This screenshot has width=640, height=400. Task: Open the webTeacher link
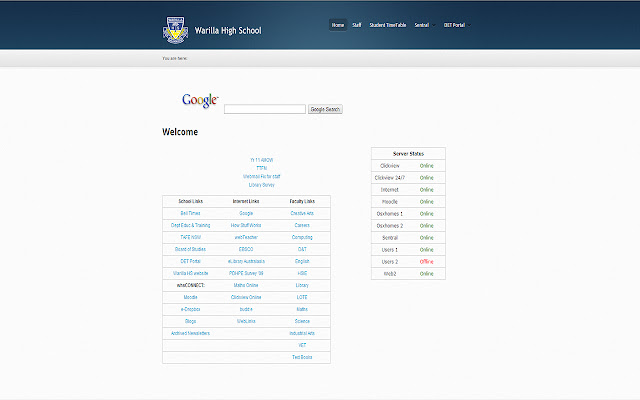pyautogui.click(x=246, y=237)
